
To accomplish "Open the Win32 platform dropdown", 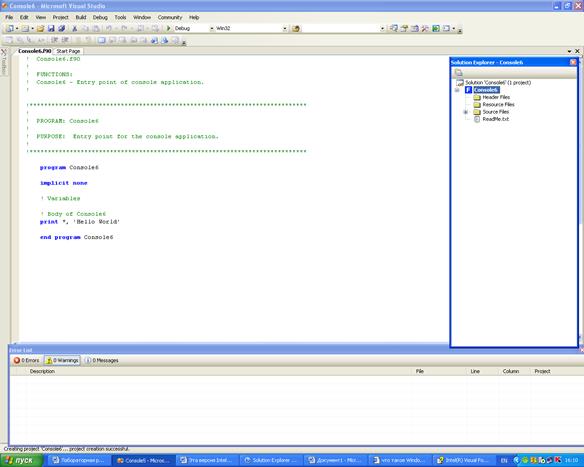I will pos(285,28).
